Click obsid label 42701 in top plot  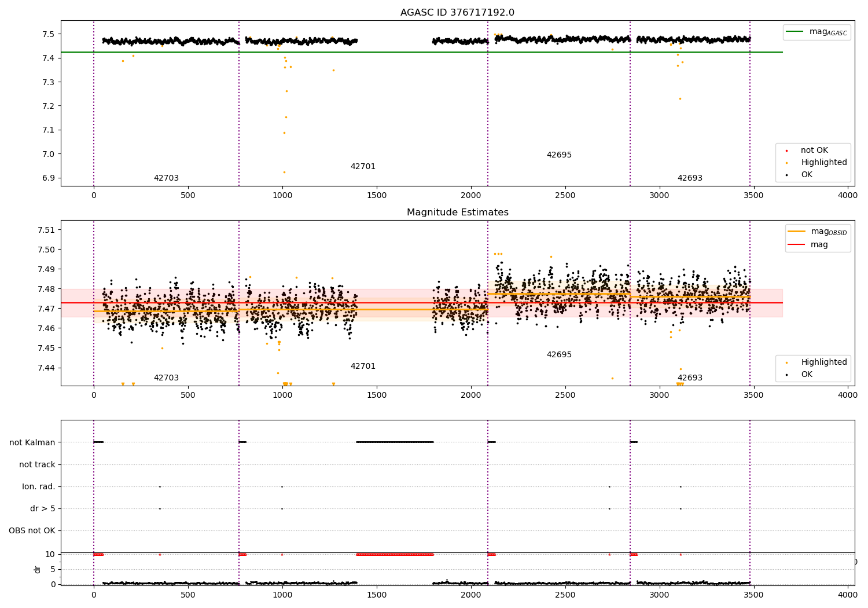point(363,167)
